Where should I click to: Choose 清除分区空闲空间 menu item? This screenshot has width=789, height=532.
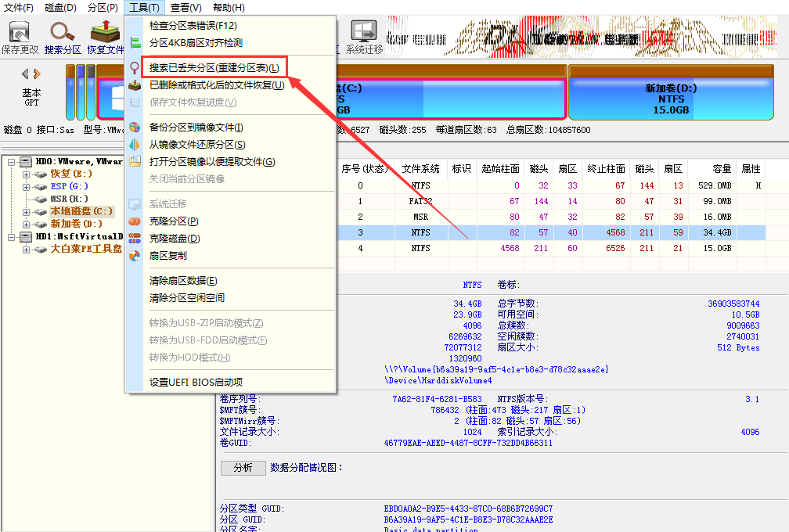pyautogui.click(x=230, y=297)
